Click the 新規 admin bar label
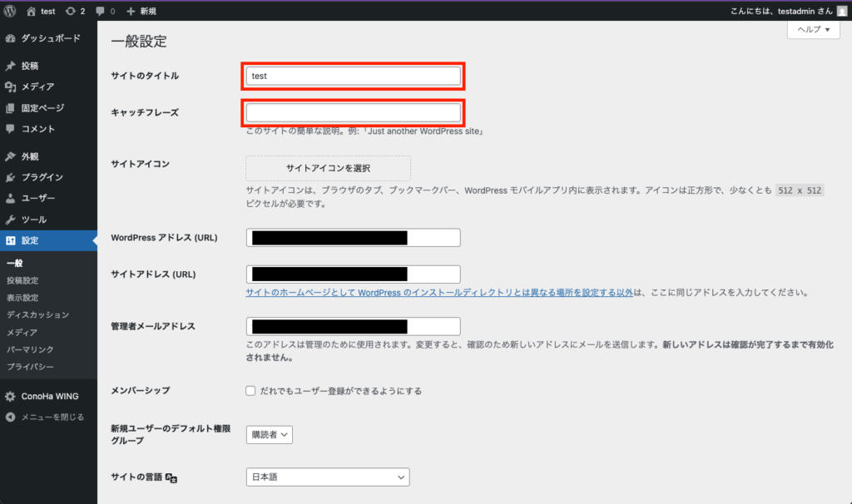Viewport: 852px width, 504px height. pyautogui.click(x=148, y=11)
